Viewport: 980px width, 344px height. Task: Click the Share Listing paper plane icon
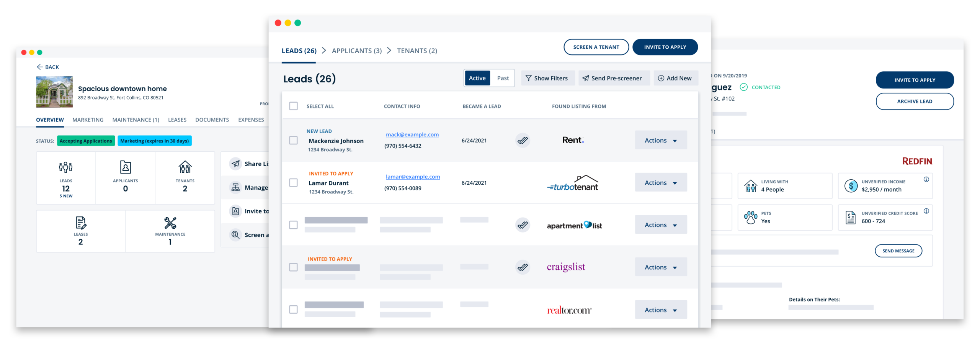[235, 164]
